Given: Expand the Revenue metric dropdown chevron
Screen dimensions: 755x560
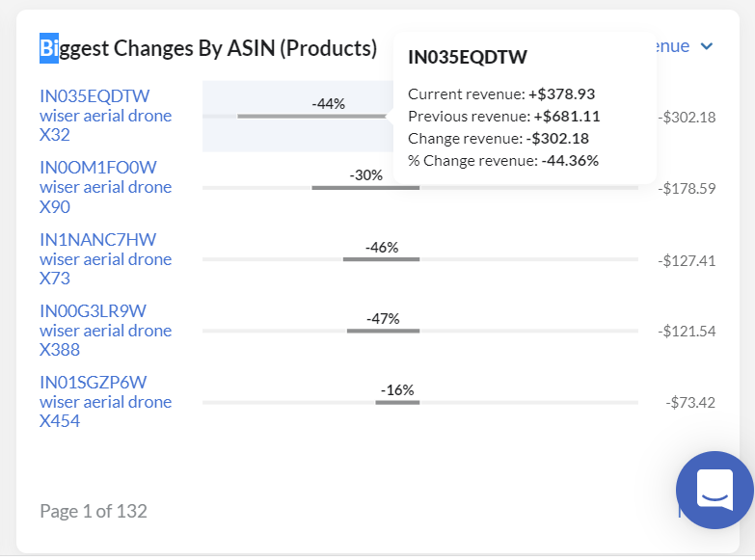Looking at the screenshot, I should coord(707,46).
